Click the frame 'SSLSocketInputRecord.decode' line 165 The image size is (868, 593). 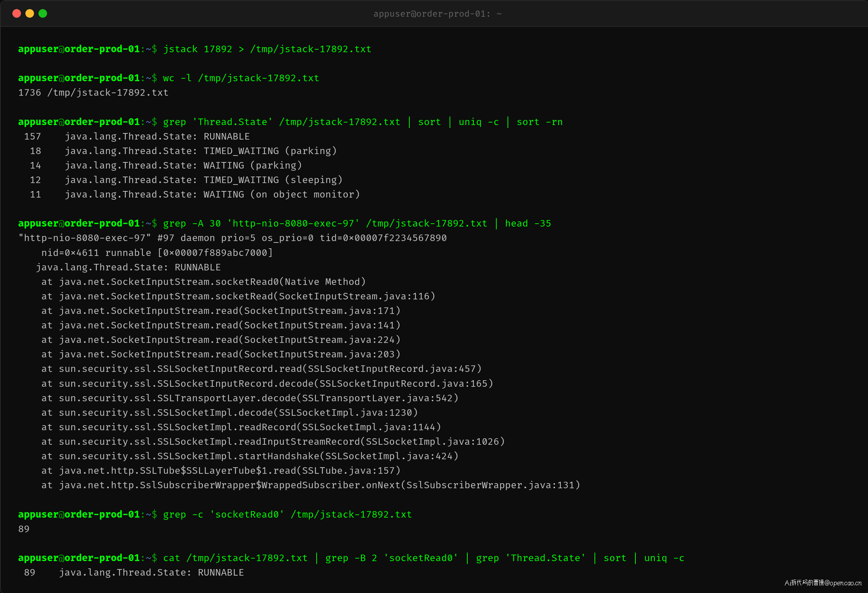point(267,384)
